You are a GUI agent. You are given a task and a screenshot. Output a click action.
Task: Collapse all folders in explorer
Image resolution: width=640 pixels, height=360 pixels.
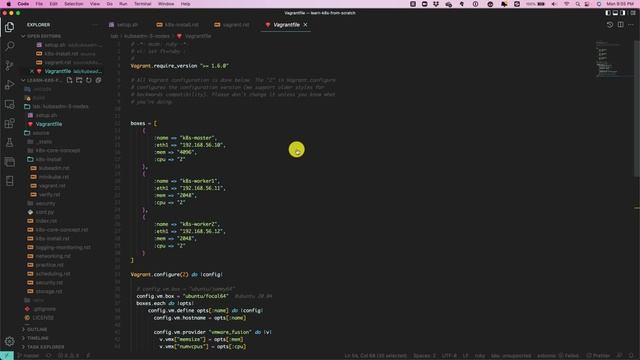coord(98,80)
